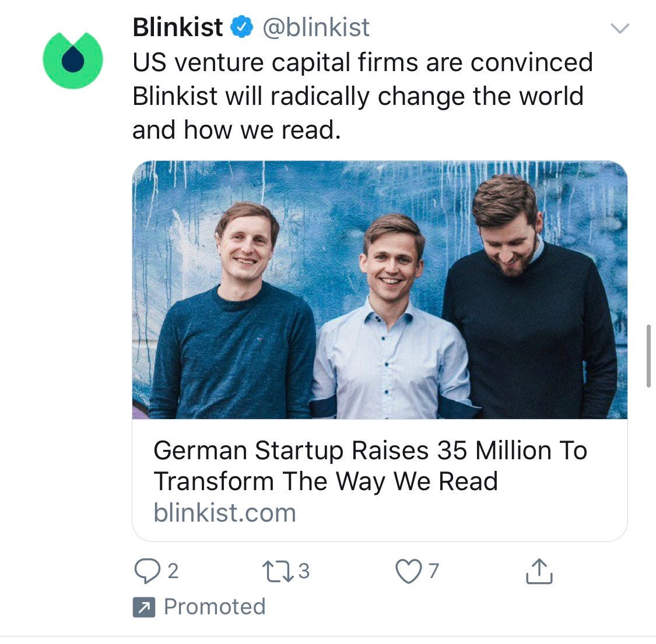This screenshot has height=644, width=656.
Task: Click the page scrollbar thumb
Action: [x=648, y=356]
